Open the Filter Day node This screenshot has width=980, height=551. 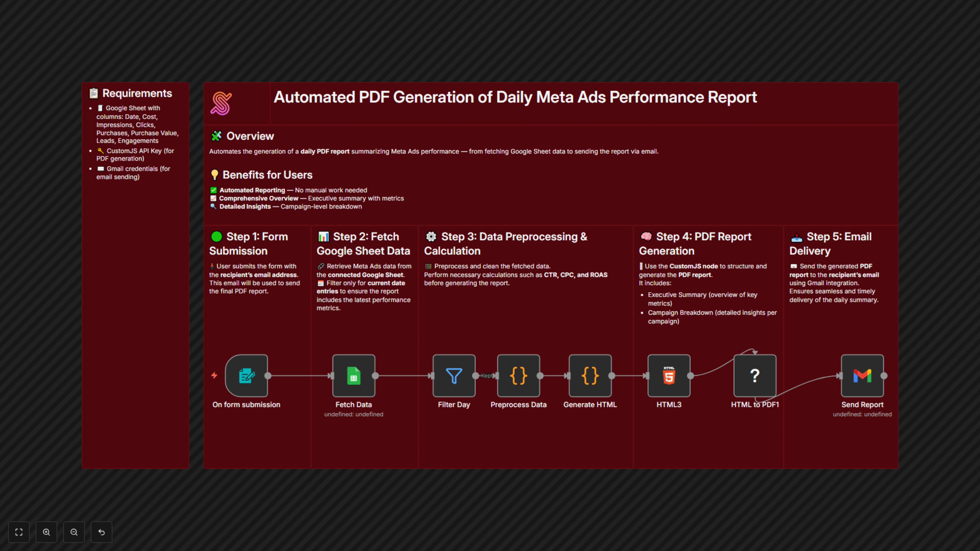[454, 376]
